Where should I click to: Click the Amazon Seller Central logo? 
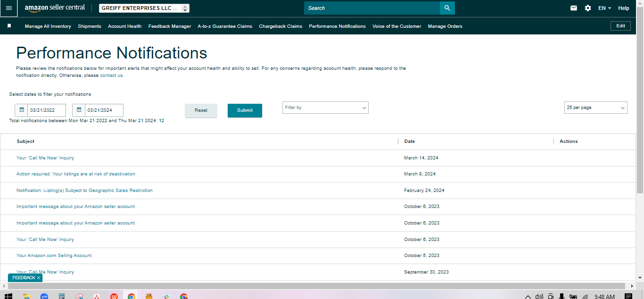click(x=55, y=8)
